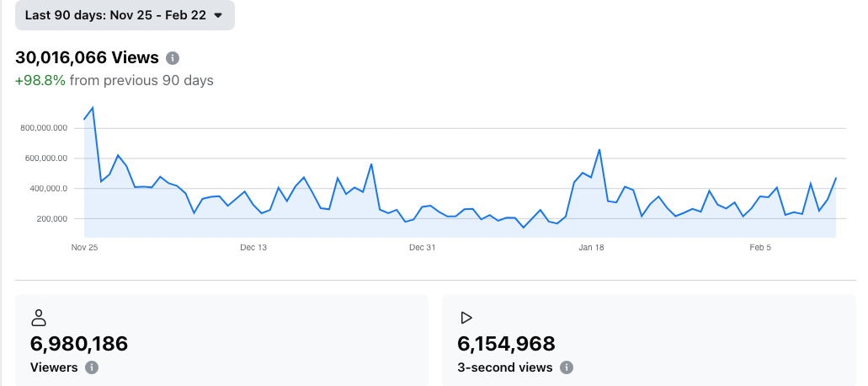Screen dimensions: 868x386
Task: Open the Last 90 days date range dropdown
Action: [125, 15]
